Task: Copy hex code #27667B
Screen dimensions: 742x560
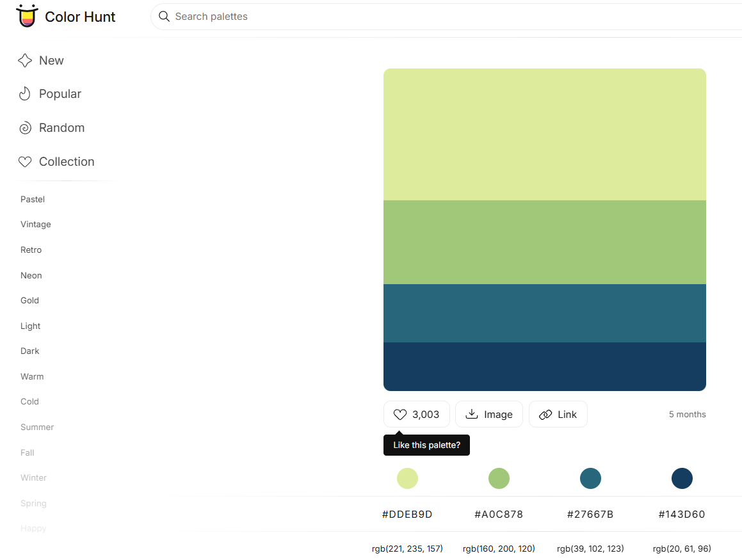Action: pos(590,514)
